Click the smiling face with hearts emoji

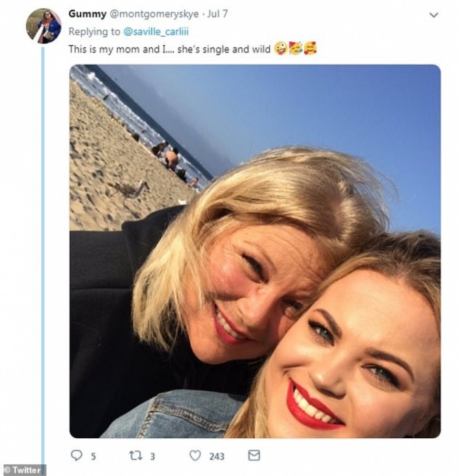pyautogui.click(x=311, y=50)
